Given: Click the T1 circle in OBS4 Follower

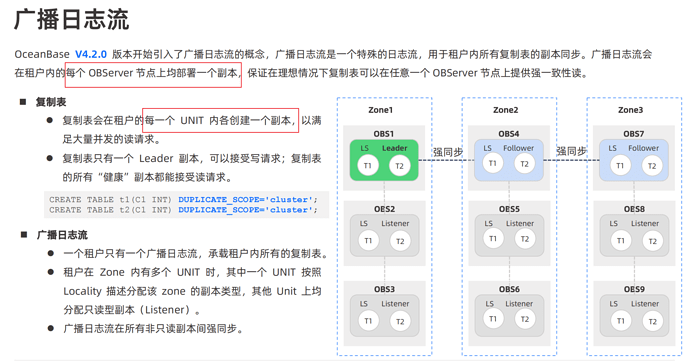Looking at the screenshot, I should pos(493,163).
